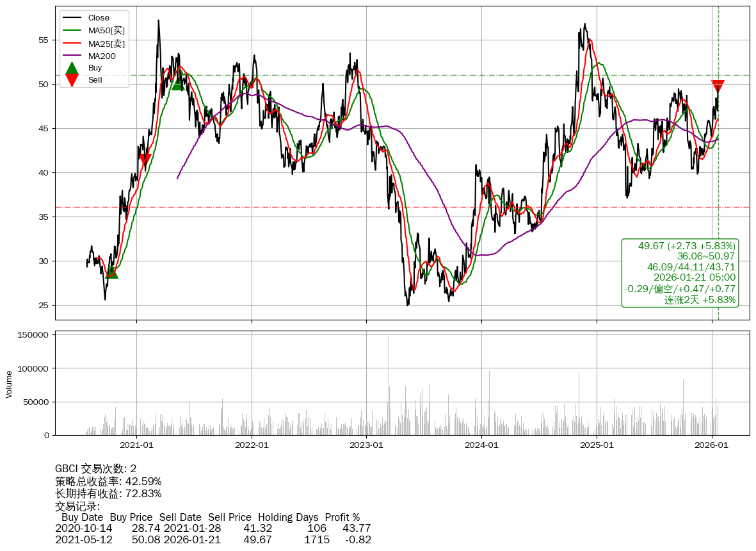Click the purple MA200 legend entry

102,56
